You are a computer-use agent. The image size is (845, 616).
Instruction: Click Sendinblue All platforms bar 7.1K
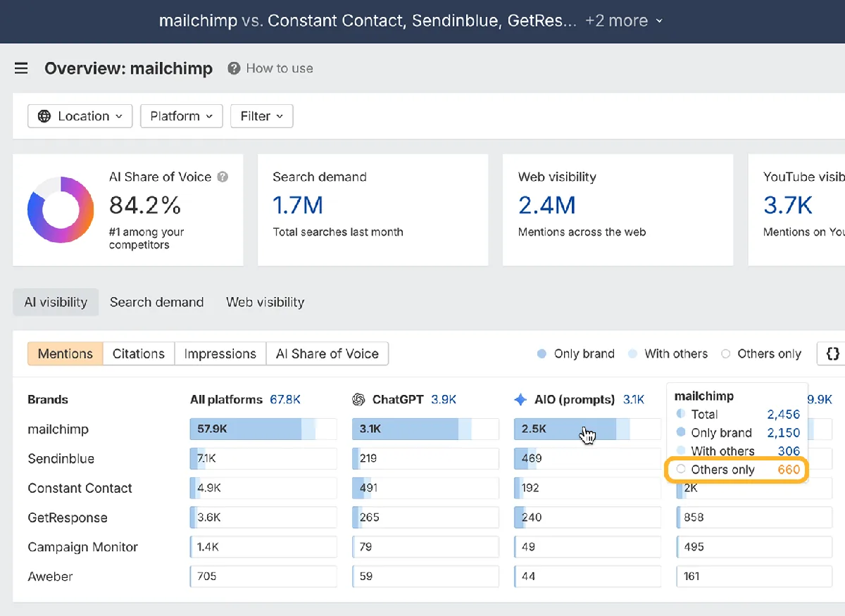coord(263,458)
